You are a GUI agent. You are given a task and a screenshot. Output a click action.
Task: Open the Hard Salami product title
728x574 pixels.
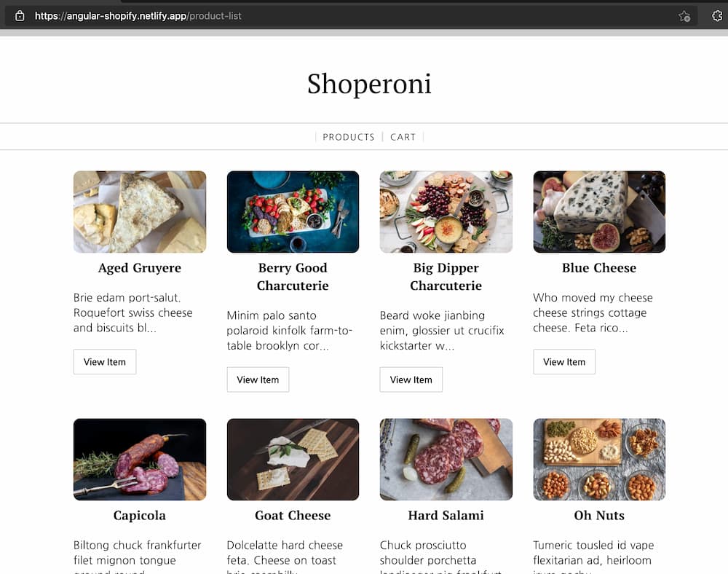446,515
